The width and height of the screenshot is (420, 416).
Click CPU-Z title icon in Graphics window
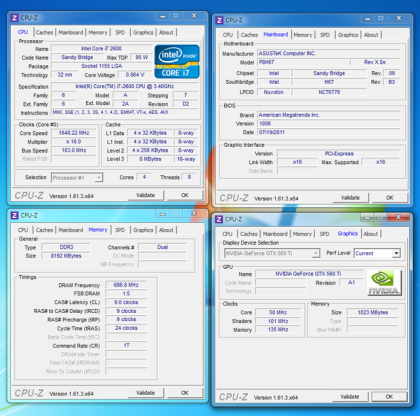point(219,219)
